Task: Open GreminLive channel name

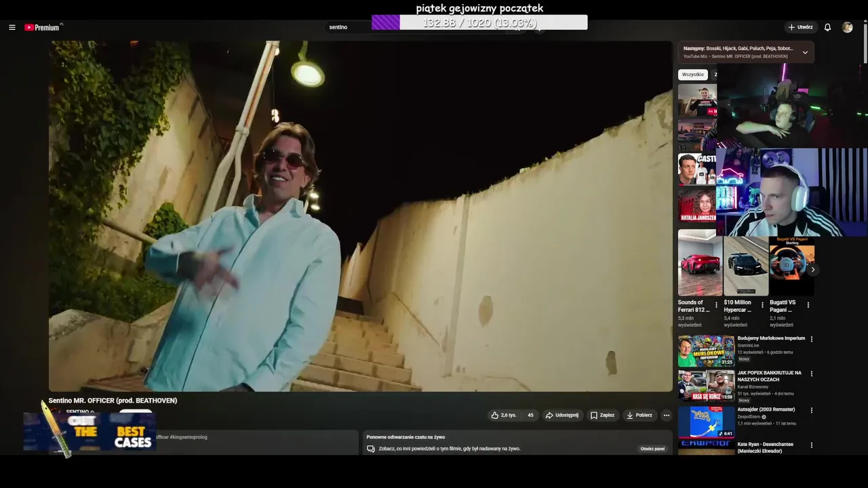Action: (748, 346)
